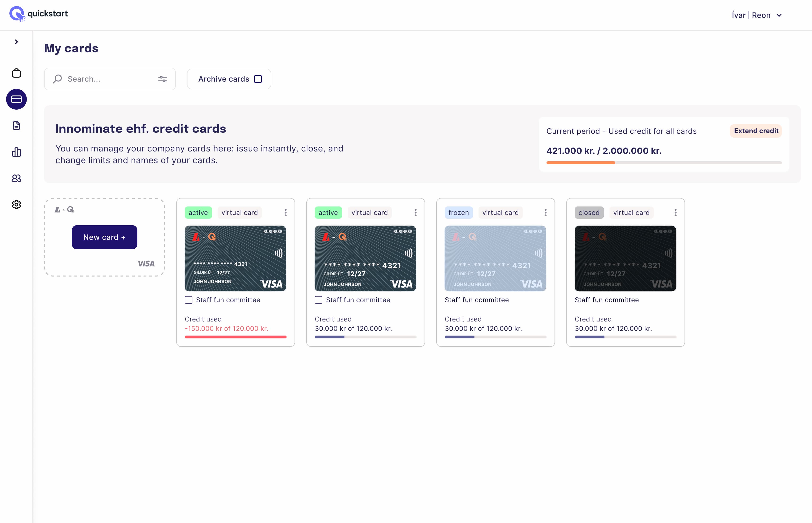Click the search filter sliders icon
This screenshot has width=812, height=523.
click(x=163, y=79)
